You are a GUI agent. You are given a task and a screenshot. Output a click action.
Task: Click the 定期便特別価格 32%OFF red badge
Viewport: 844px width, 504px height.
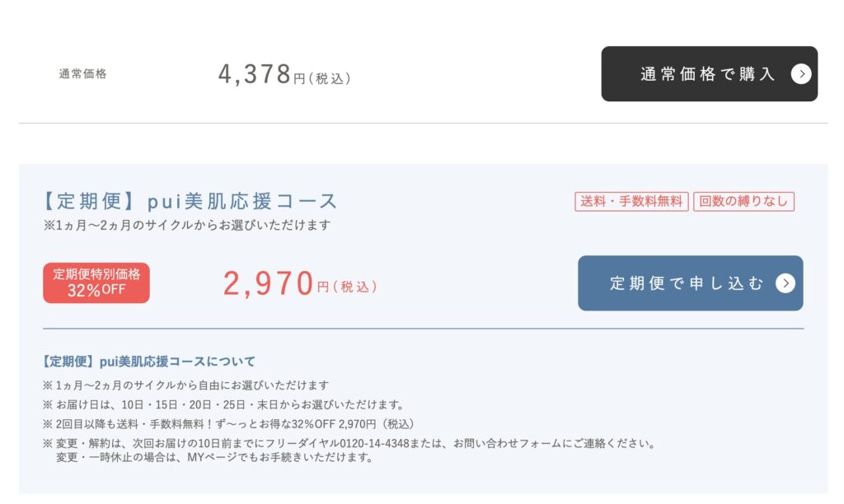tap(96, 283)
